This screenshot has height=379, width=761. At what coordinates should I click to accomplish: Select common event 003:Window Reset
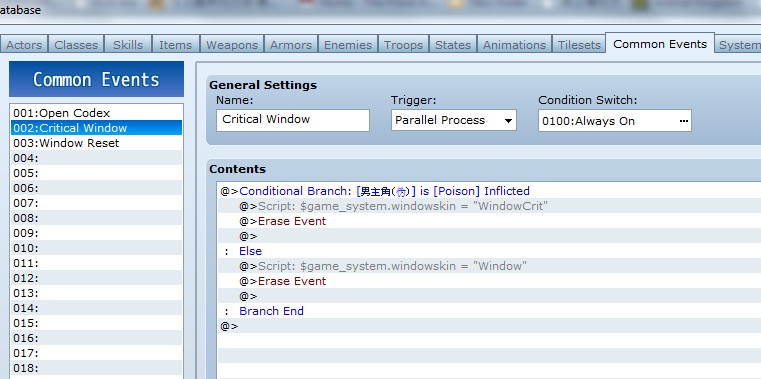(97, 143)
